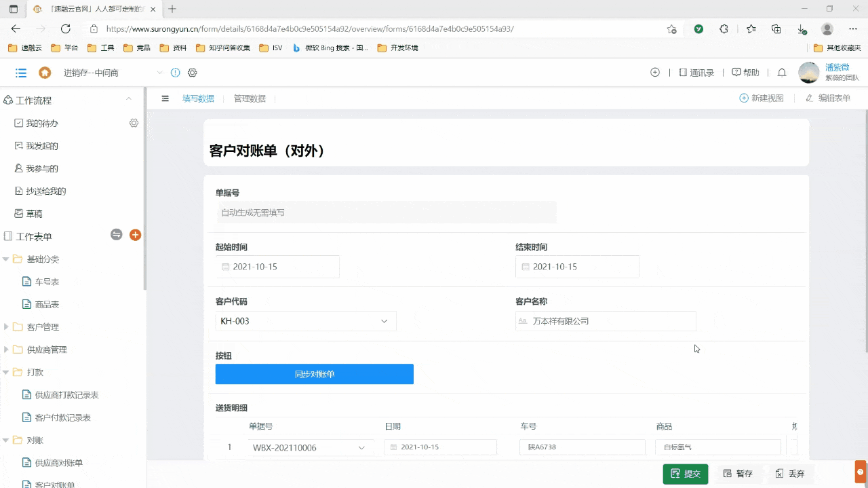
Task: Refresh the browser page
Action: [x=66, y=29]
